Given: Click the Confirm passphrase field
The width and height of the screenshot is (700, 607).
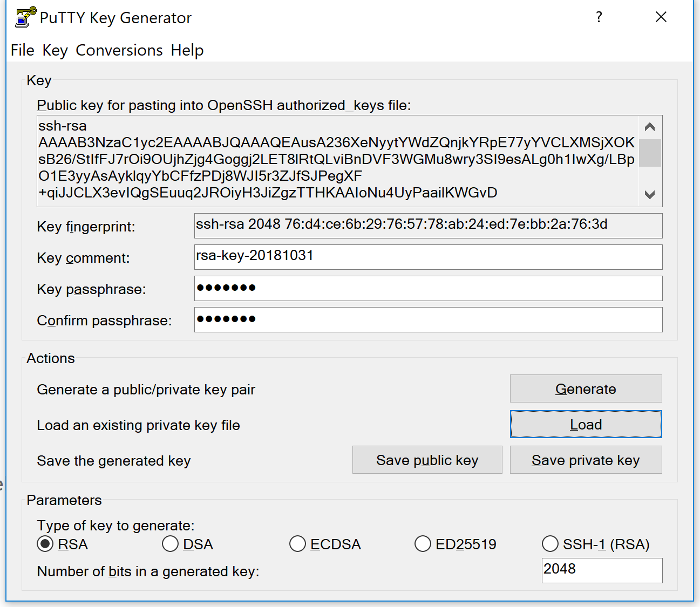Looking at the screenshot, I should tap(428, 319).
